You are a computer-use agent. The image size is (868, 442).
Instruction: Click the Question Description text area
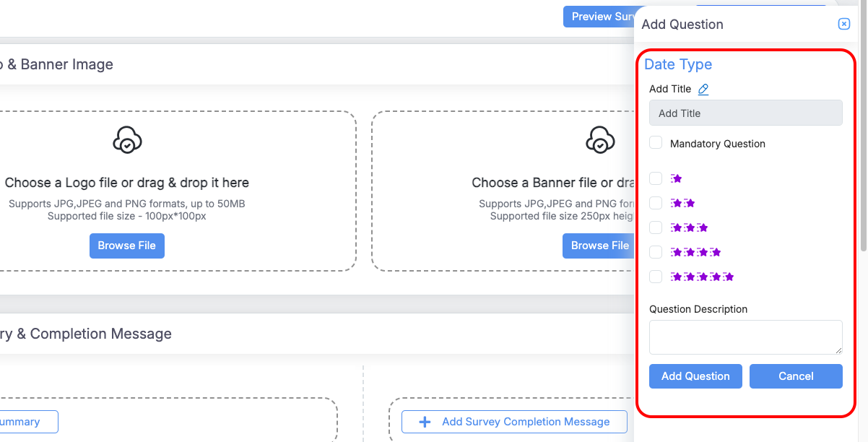(745, 337)
